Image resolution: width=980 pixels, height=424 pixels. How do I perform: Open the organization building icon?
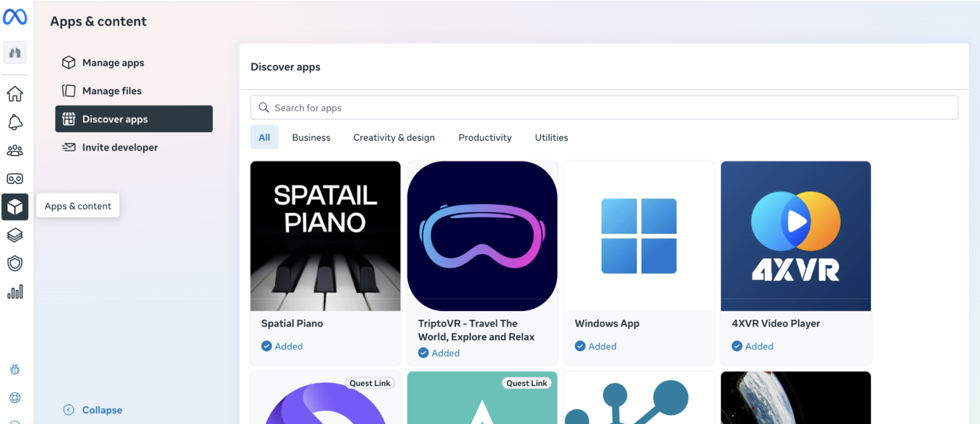point(15,53)
